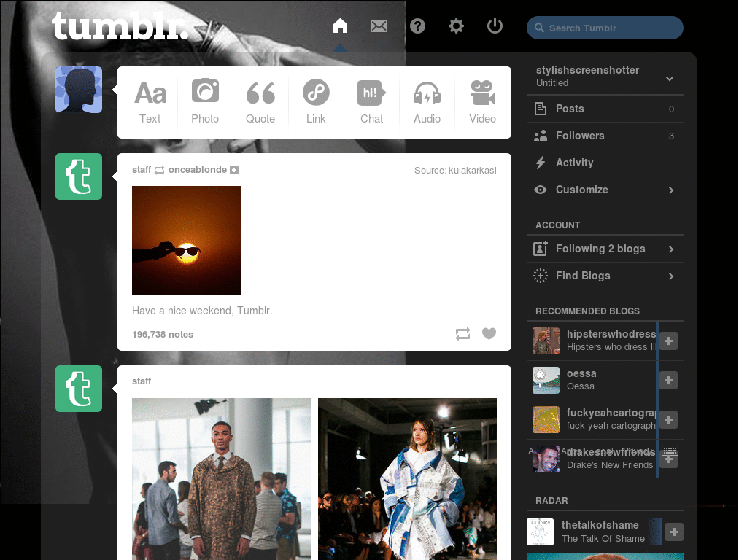Open the Settings gear icon

(456, 26)
